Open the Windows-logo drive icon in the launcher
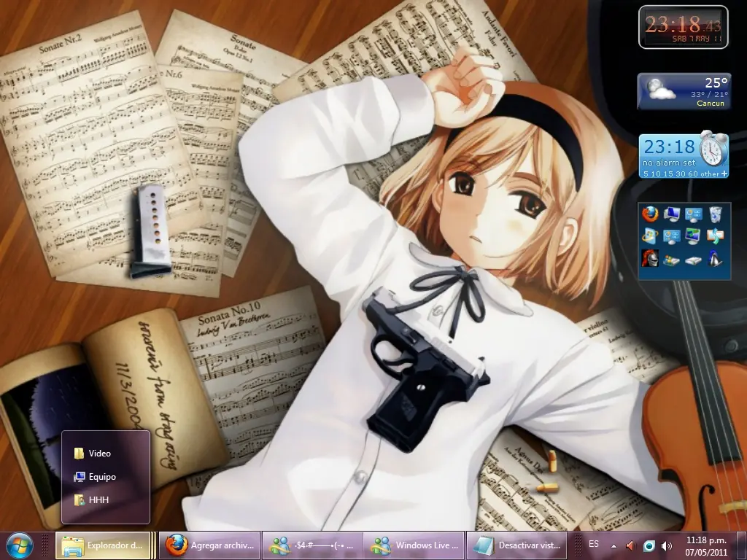This screenshot has width=747, height=560. pyautogui.click(x=672, y=260)
